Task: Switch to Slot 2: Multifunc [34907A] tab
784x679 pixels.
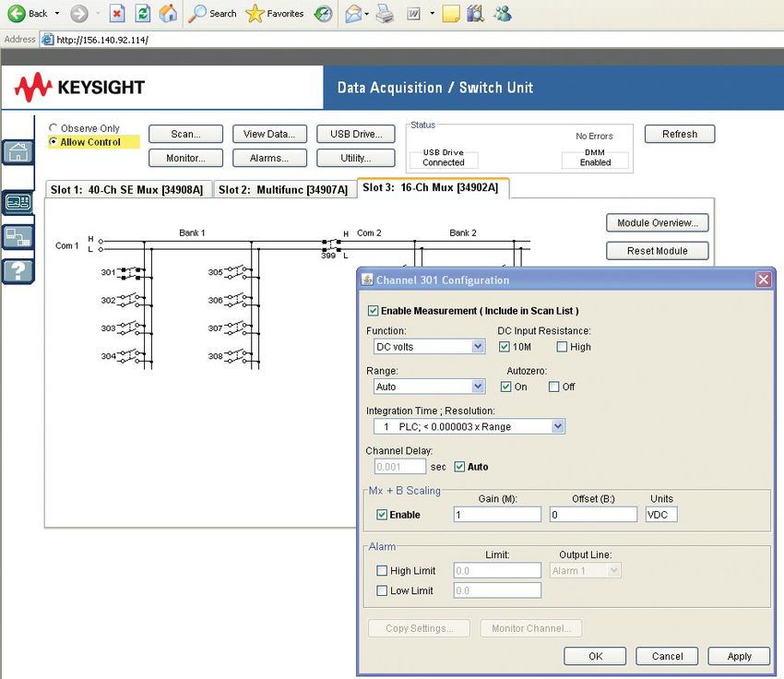Action: pyautogui.click(x=283, y=189)
